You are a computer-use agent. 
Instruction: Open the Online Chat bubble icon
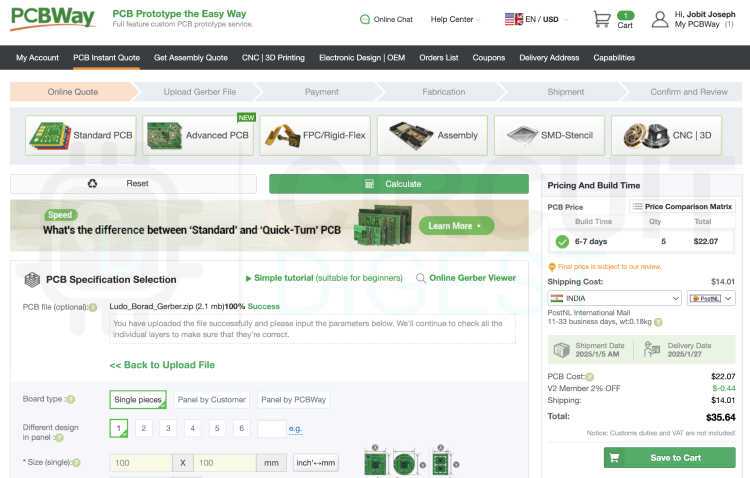(365, 20)
